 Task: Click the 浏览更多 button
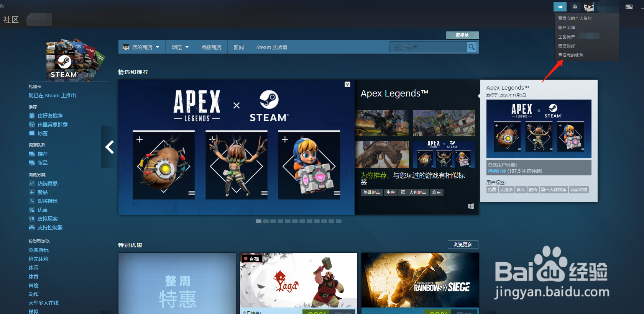pos(463,245)
